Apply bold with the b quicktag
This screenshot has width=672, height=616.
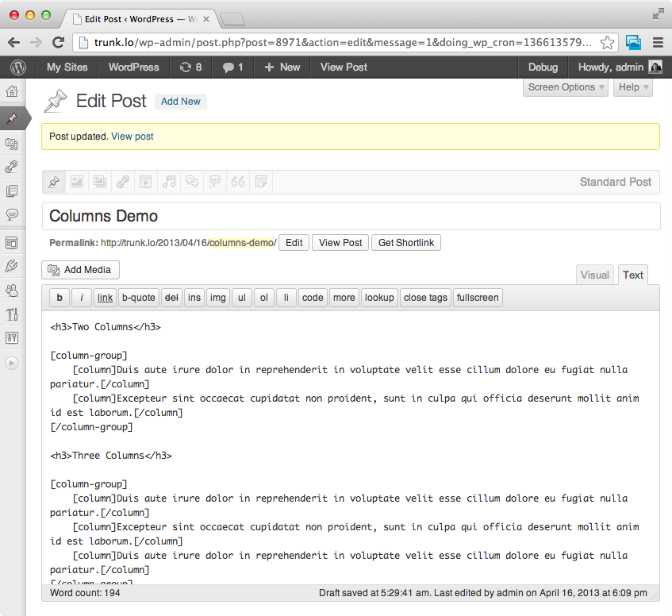pos(60,298)
